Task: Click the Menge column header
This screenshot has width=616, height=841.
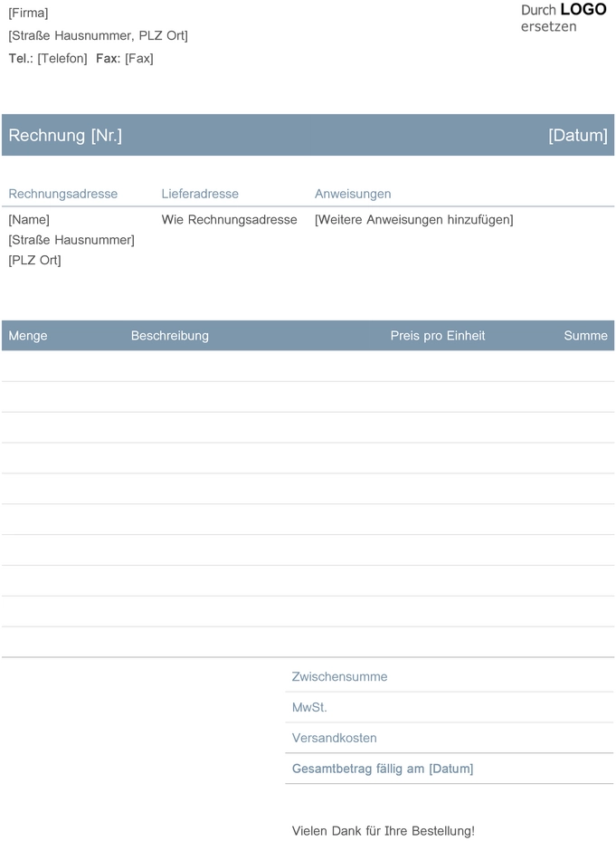Action: pos(28,336)
